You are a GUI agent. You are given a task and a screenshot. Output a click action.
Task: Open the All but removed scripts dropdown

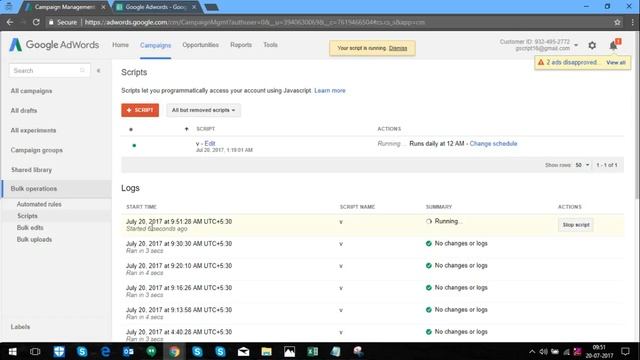(x=203, y=110)
